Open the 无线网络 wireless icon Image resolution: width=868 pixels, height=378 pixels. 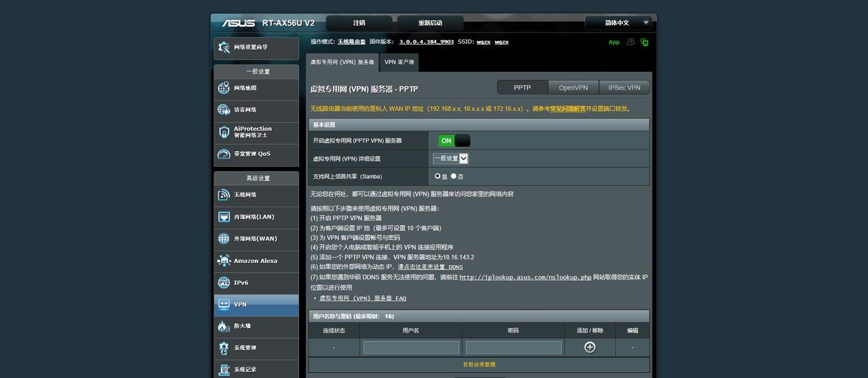[x=224, y=195]
